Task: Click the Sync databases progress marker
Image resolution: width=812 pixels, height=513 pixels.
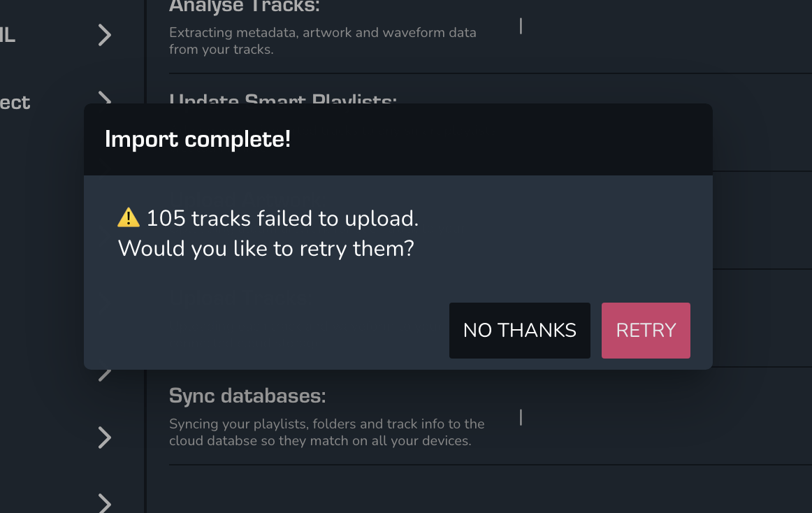Action: [x=521, y=417]
